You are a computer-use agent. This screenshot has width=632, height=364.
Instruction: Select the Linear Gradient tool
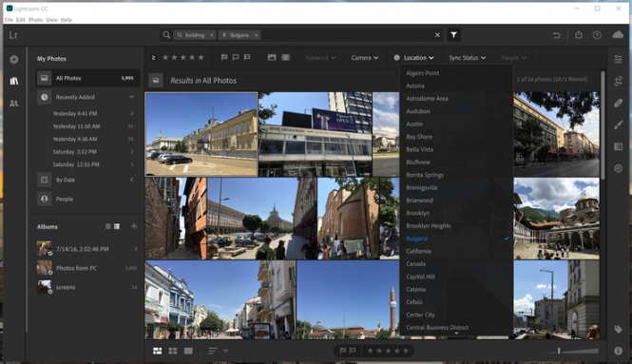(x=619, y=146)
